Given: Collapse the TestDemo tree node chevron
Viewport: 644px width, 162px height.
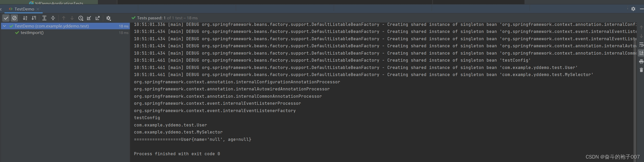Looking at the screenshot, I should [x=4, y=26].
